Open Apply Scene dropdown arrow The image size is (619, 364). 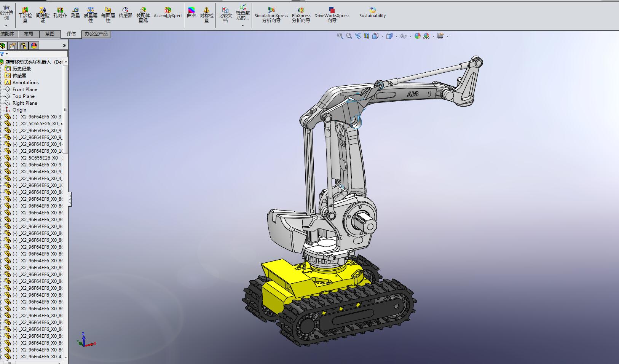point(433,36)
